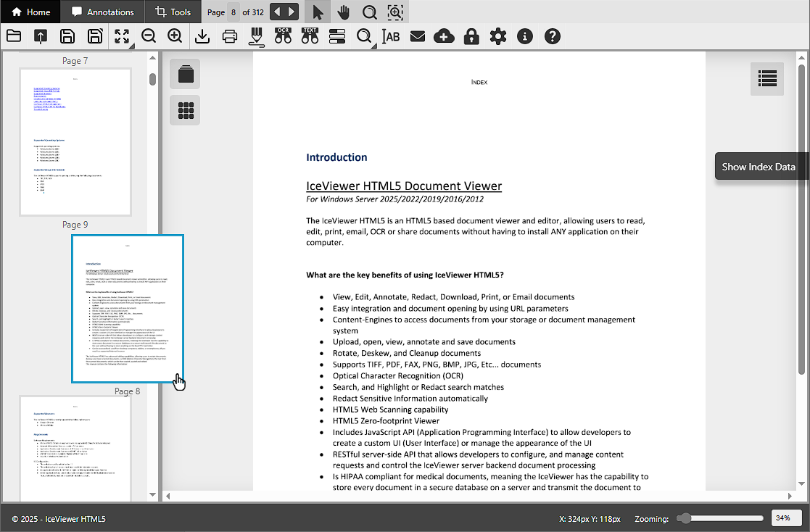Select the magnifier tool in top bar
Screen dimensions: 810x532
(x=369, y=12)
